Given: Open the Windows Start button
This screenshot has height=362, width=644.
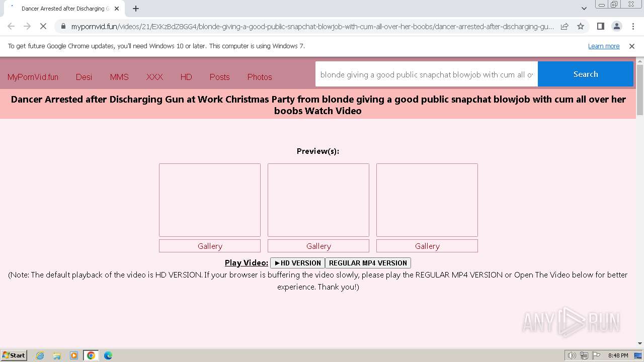Looking at the screenshot, I should pyautogui.click(x=14, y=355).
